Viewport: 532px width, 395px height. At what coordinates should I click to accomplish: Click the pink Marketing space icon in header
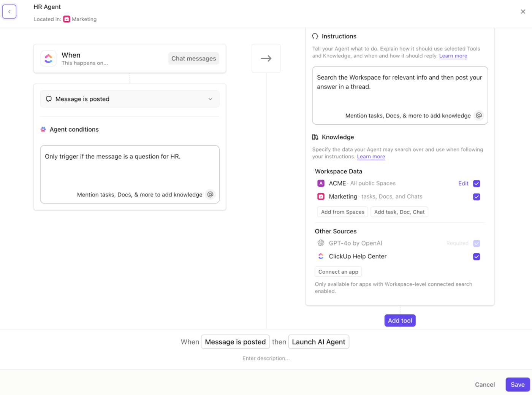point(67,19)
